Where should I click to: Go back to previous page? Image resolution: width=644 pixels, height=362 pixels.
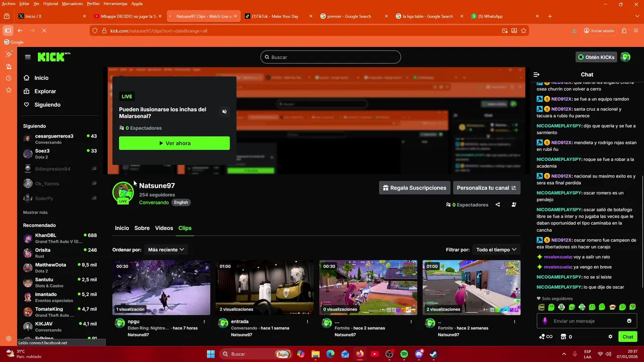coord(20,31)
